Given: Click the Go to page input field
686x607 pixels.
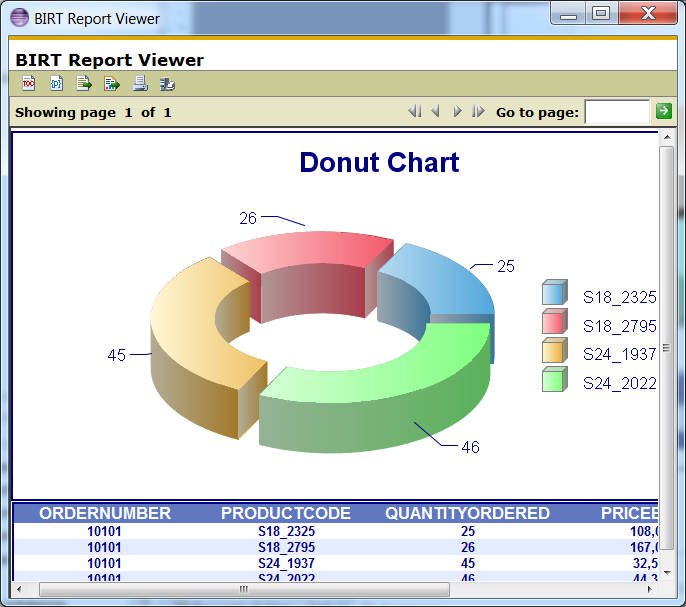Looking at the screenshot, I should 616,112.
